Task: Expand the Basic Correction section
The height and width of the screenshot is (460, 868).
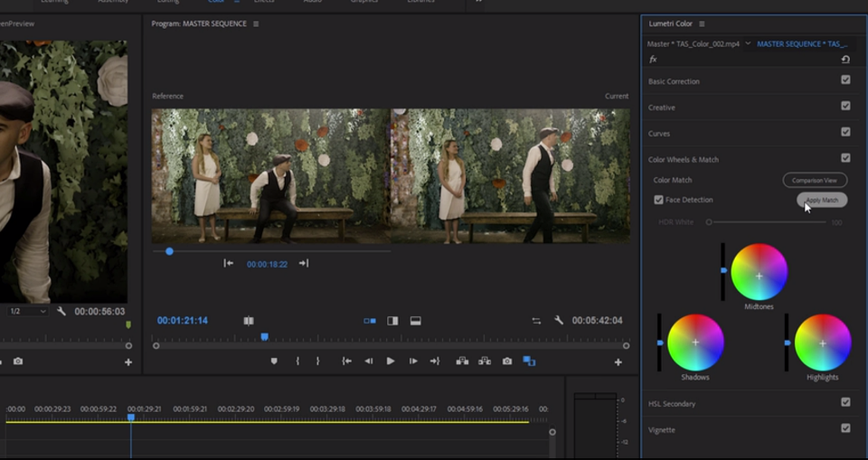Action: pyautogui.click(x=674, y=81)
